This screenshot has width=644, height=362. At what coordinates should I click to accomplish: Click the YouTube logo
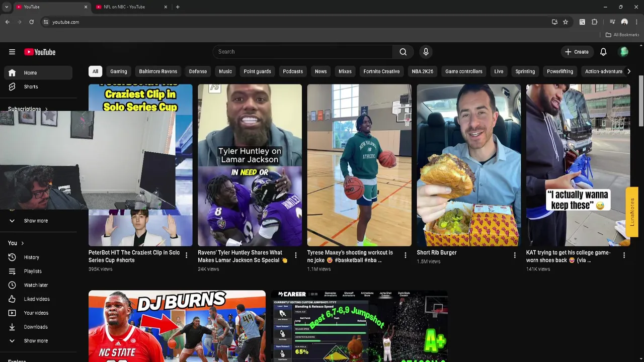[x=40, y=52]
